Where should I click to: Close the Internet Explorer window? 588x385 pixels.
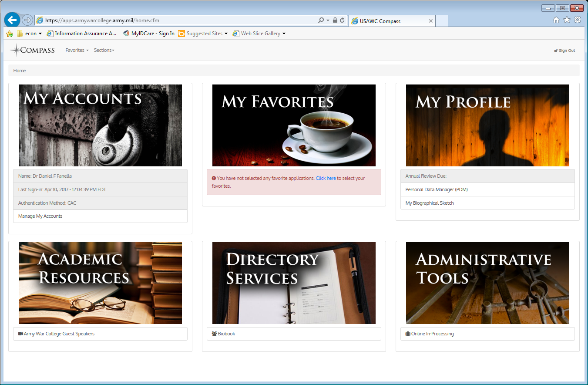point(577,8)
